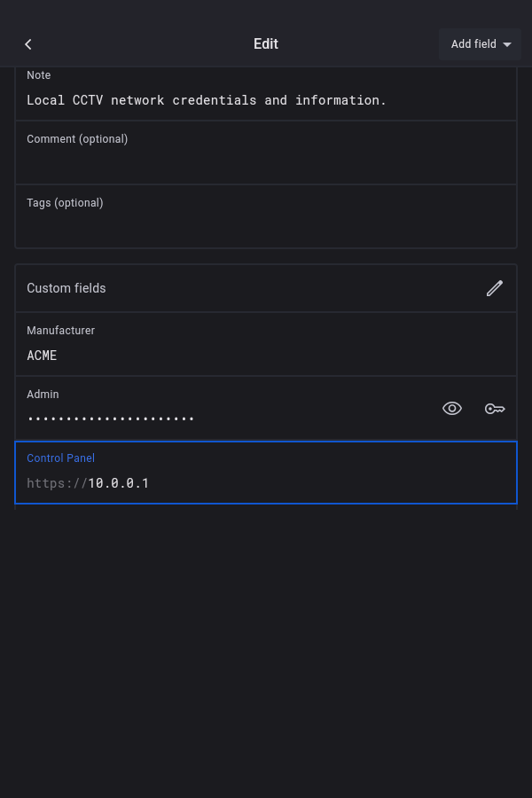Click the Control Panel field label
Screen dimensions: 532x798
click(60, 458)
